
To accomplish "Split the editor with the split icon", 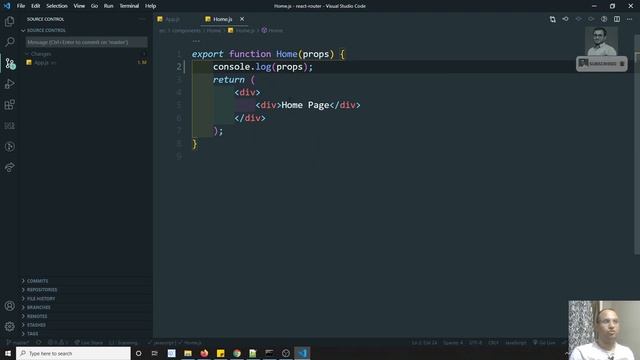I will click(617, 19).
